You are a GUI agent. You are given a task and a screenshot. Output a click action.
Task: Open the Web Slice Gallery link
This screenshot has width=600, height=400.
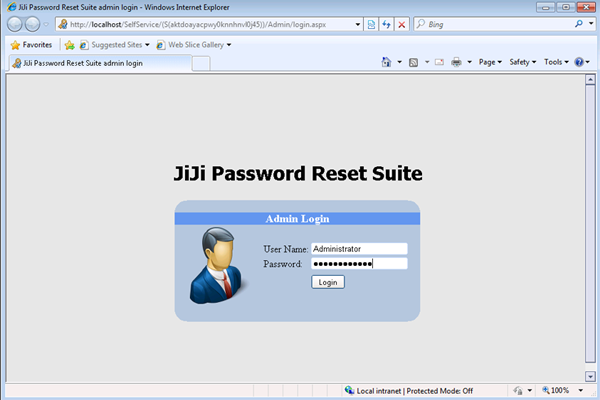click(x=191, y=45)
